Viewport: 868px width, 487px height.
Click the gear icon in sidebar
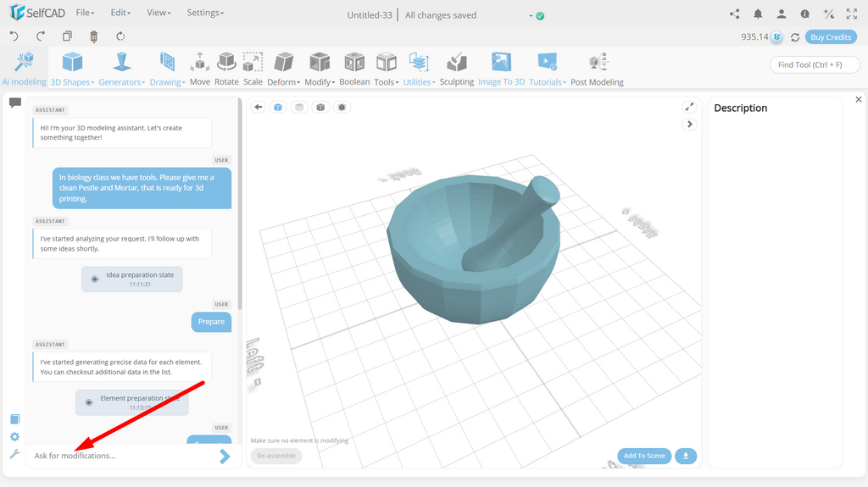[x=15, y=437]
